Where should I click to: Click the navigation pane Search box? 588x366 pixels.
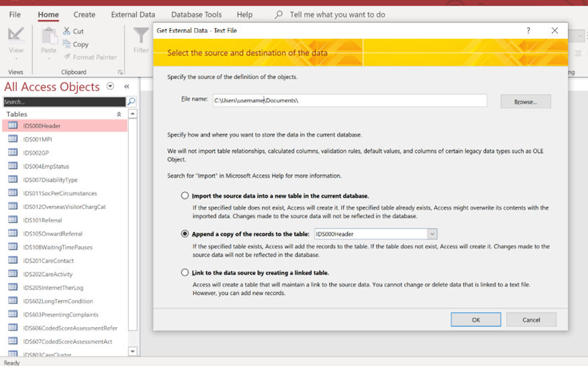pyautogui.click(x=64, y=101)
